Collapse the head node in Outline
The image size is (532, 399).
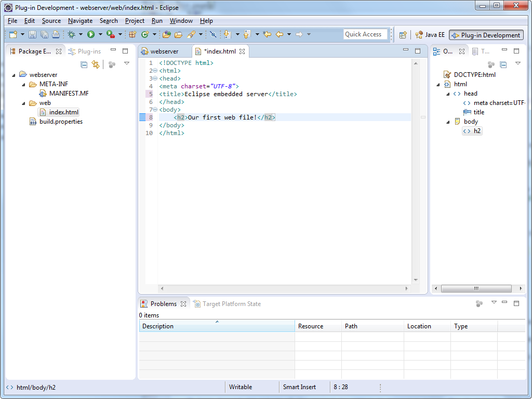[448, 94]
